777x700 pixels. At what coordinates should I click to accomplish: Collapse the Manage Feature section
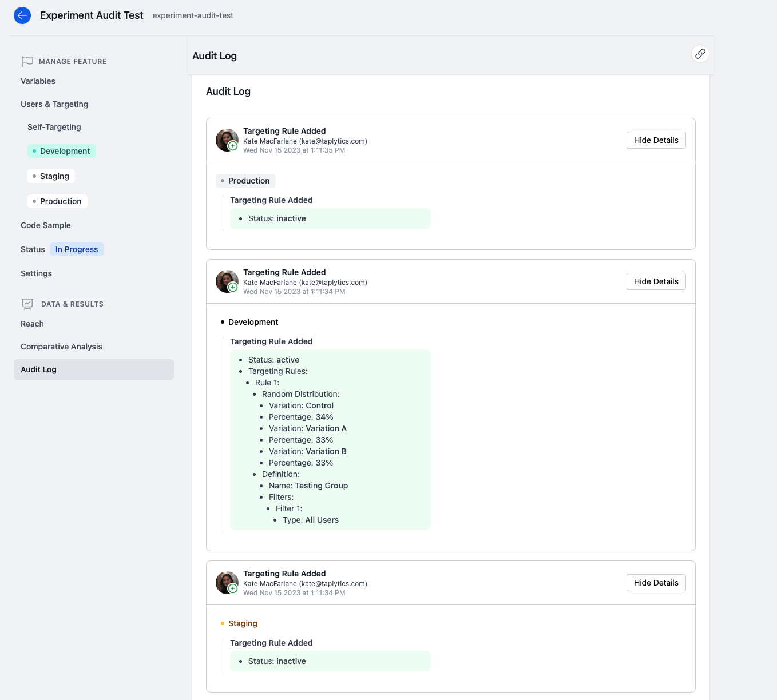pos(73,61)
